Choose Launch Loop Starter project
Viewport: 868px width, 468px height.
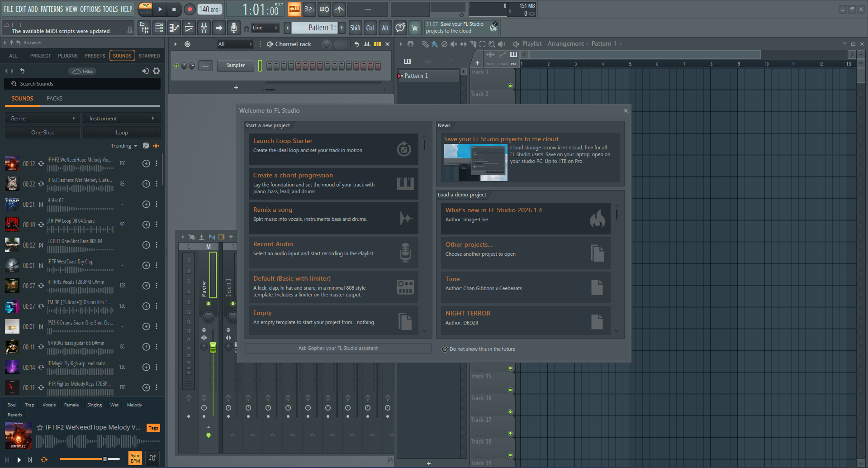pos(333,149)
